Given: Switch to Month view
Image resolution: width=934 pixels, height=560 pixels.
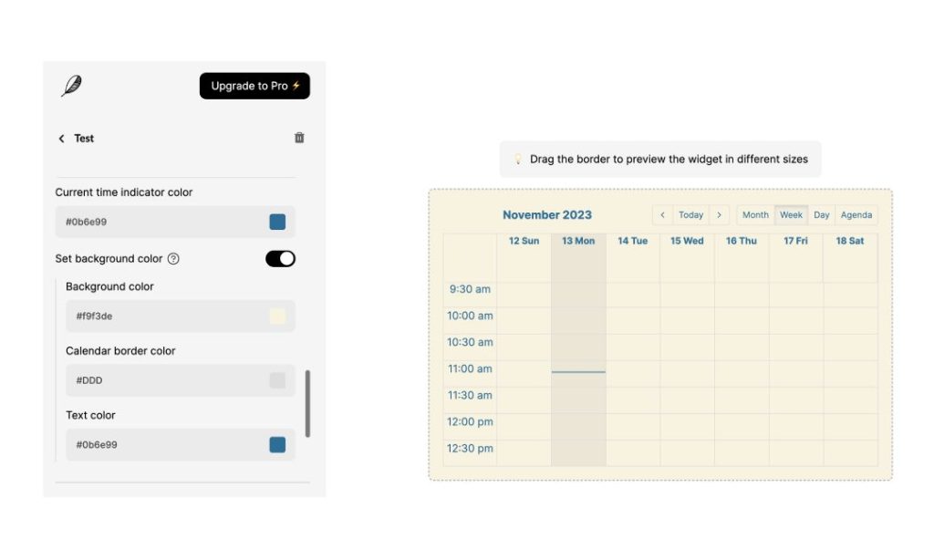Looking at the screenshot, I should pos(755,214).
